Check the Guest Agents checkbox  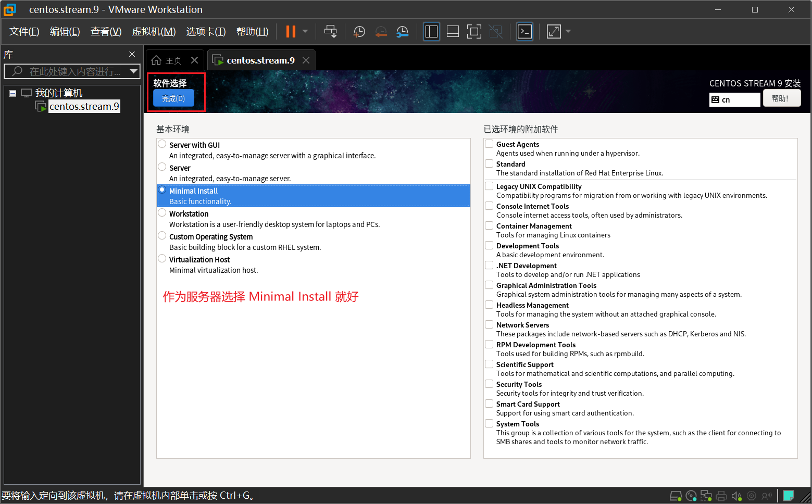coord(489,144)
